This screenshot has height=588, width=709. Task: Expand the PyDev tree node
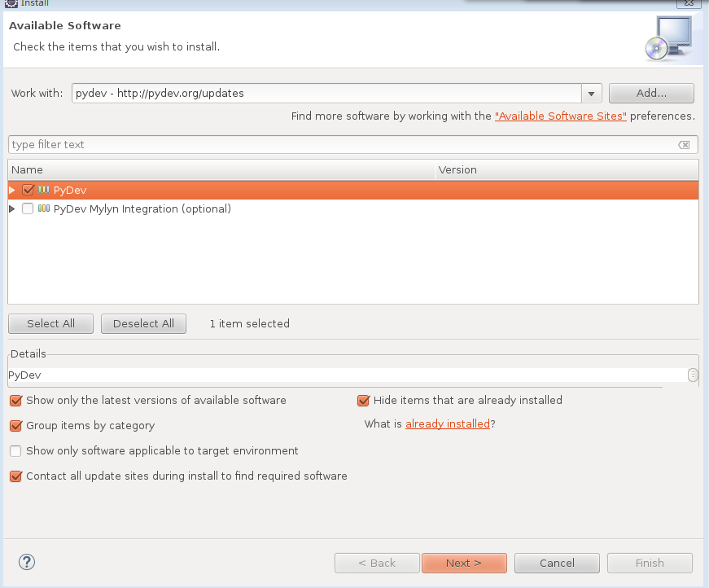(12, 190)
